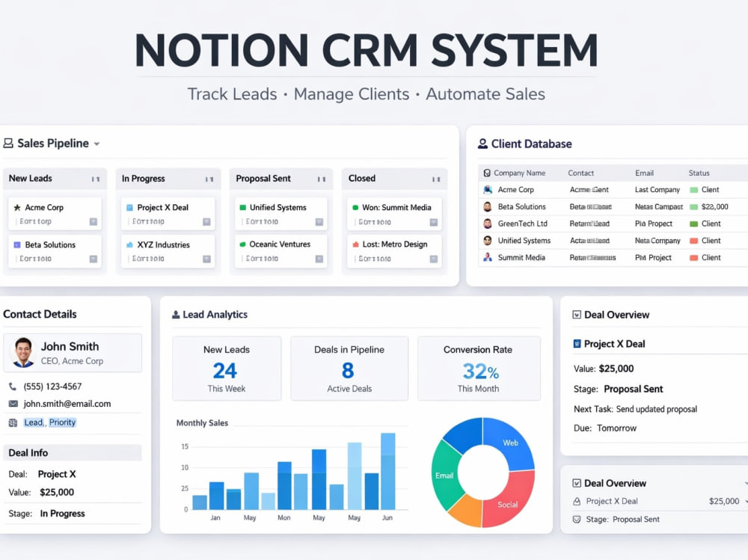Click the XYZ Industries card icon

(x=129, y=244)
